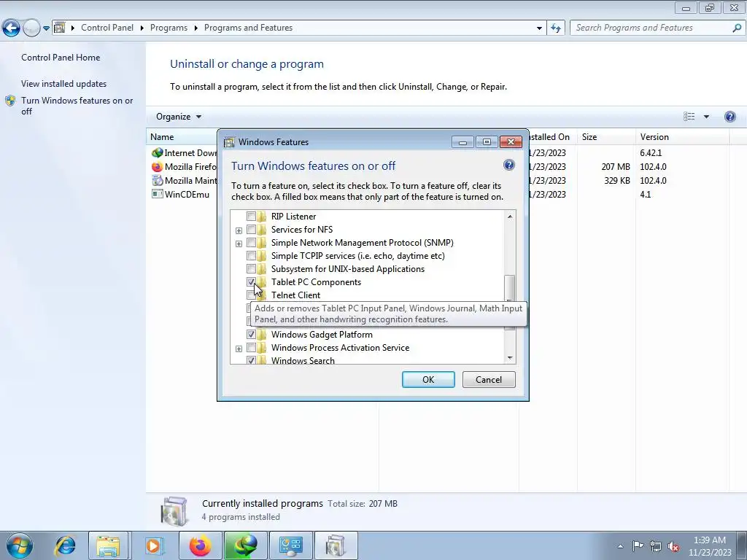Click the features list scroll up arrow
Image resolution: width=747 pixels, height=560 pixels.
[510, 217]
